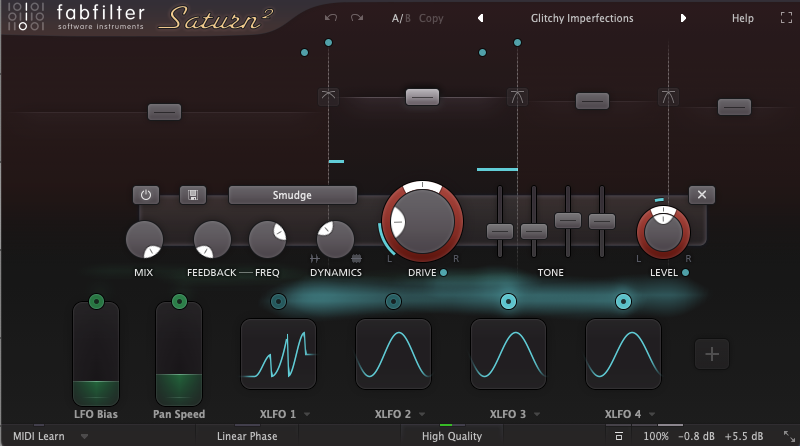
Task: Click the first crossover split marker
Action: pos(329,96)
